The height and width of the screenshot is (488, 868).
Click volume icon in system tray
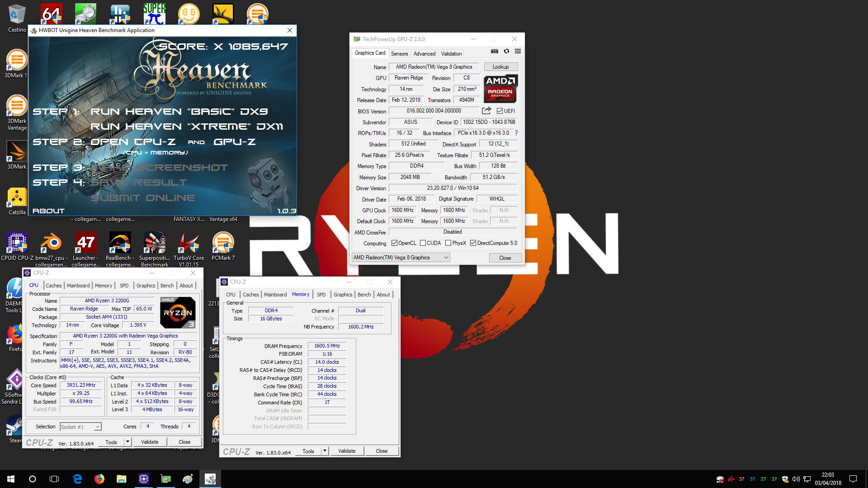(796, 479)
